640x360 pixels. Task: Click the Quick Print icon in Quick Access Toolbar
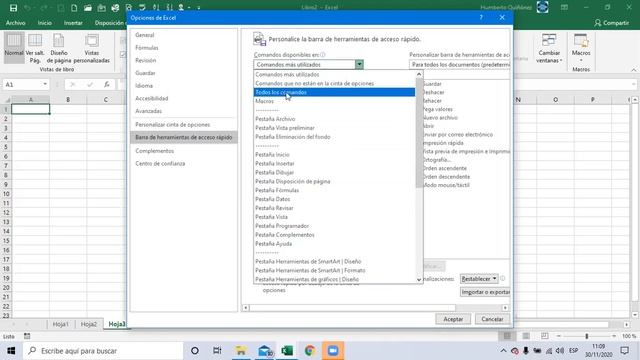point(115,8)
